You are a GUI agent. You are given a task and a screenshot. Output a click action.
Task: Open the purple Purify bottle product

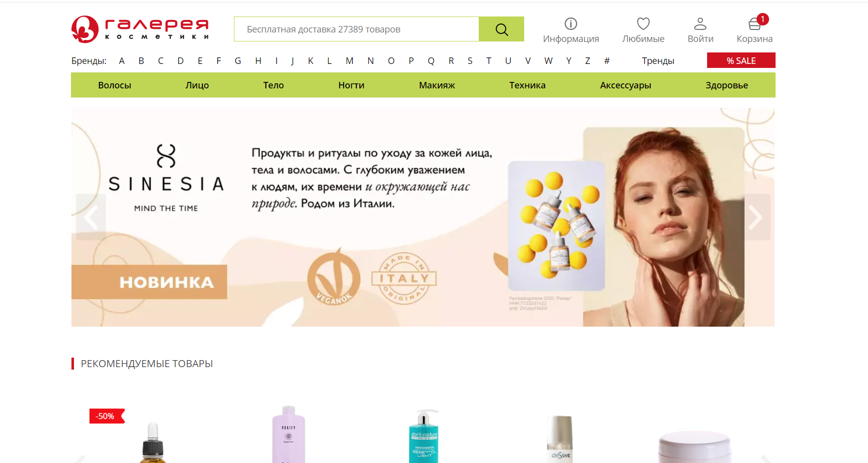point(288,435)
